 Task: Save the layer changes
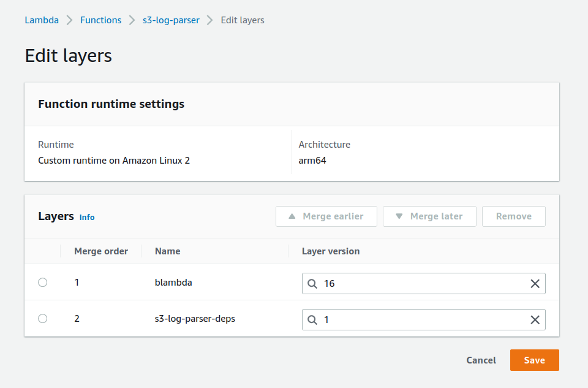point(534,360)
